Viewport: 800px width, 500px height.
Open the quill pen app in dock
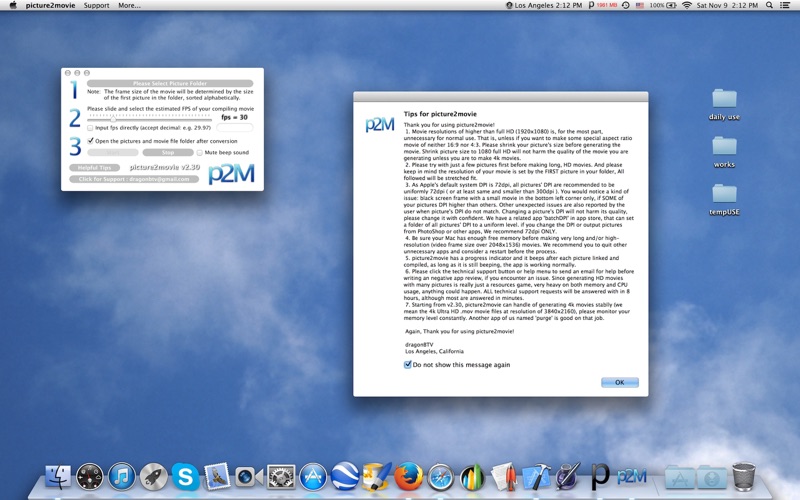click(x=568, y=477)
